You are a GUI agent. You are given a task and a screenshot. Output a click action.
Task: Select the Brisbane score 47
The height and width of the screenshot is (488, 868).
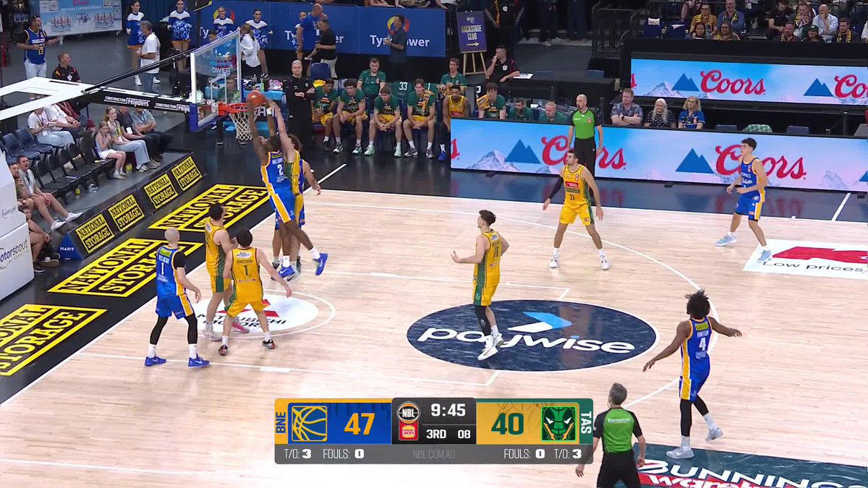359,423
